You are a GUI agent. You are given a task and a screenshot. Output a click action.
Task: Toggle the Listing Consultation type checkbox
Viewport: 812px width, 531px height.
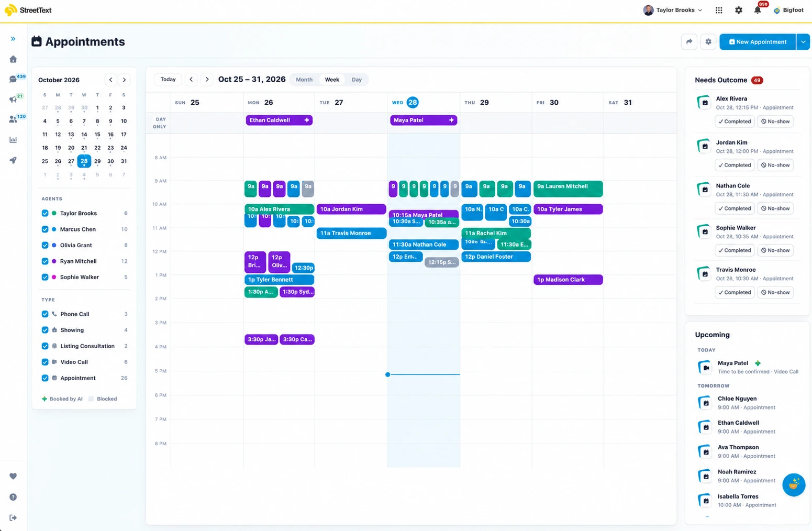[x=45, y=346]
